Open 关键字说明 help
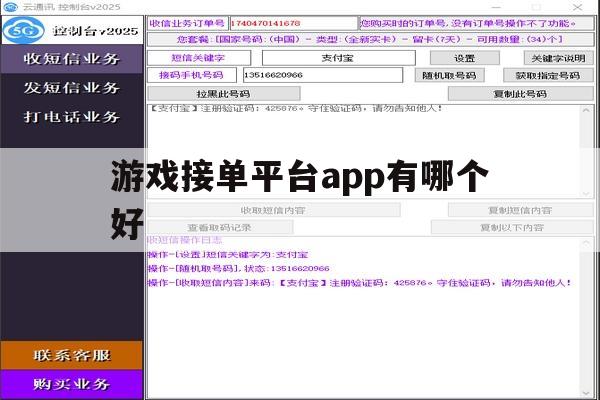This screenshot has width=600, height=400. tap(558, 58)
